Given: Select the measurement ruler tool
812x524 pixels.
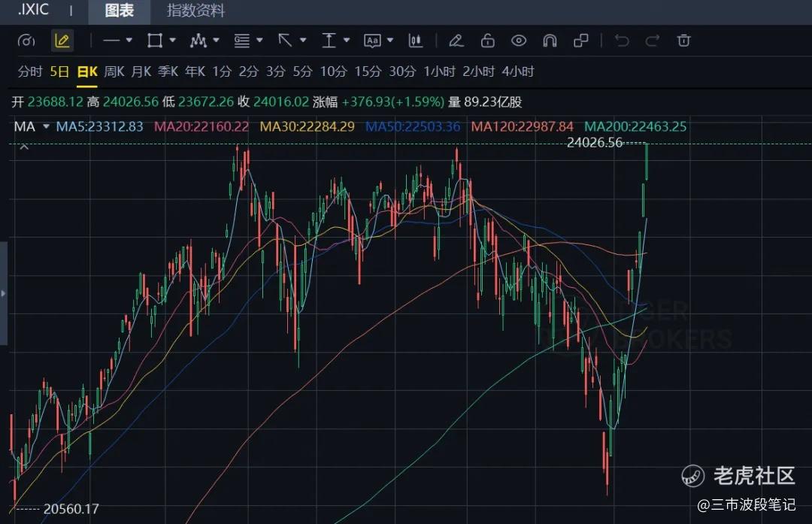Looking at the screenshot, I should coord(329,41).
